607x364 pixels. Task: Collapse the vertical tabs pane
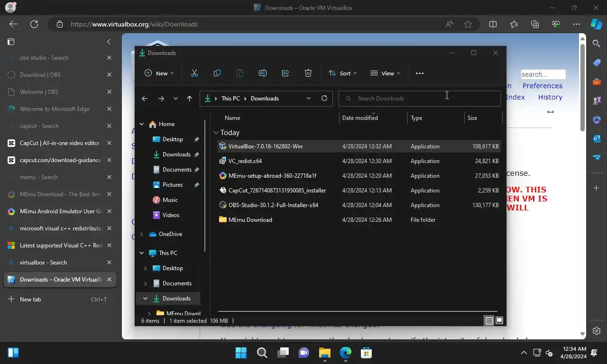pos(109,42)
